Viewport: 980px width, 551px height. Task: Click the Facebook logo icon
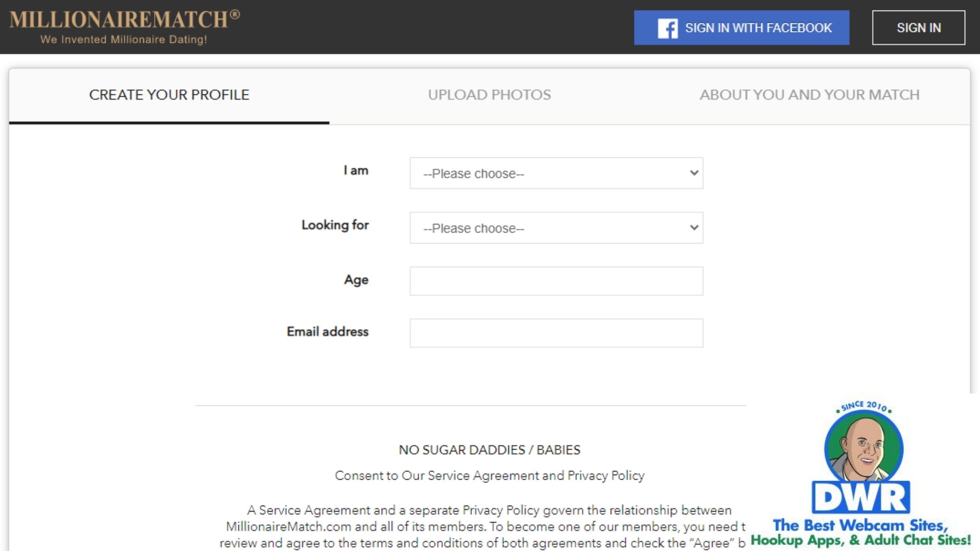(668, 28)
